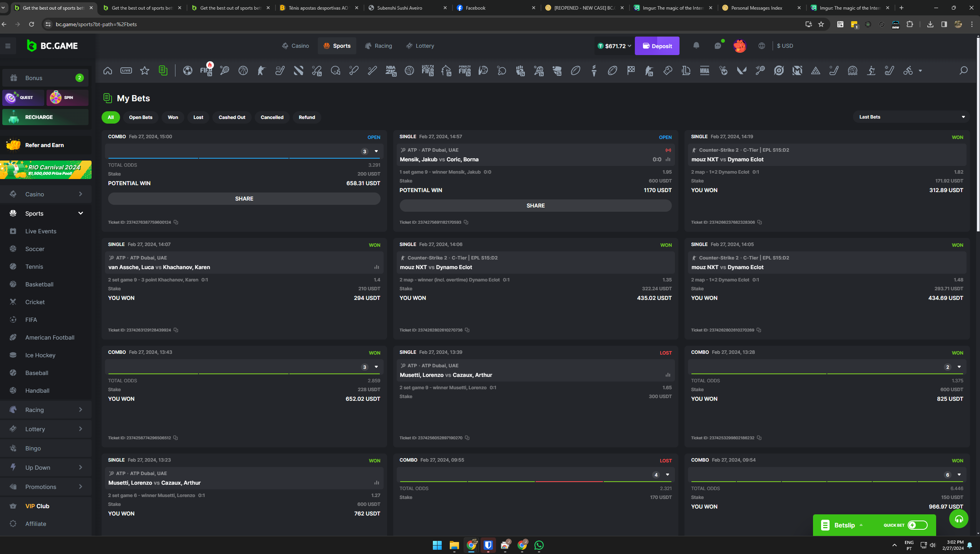Filter bets by Open Bets

140,117
